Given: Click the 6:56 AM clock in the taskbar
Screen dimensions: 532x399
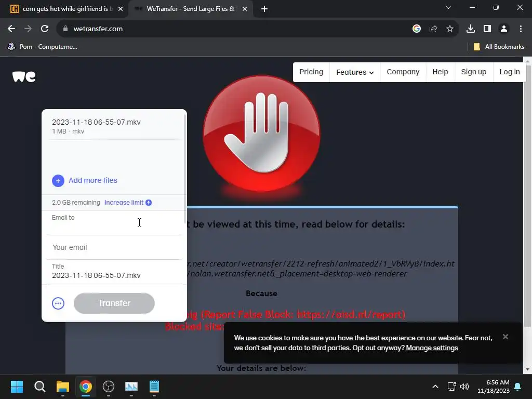Looking at the screenshot, I should (x=494, y=387).
